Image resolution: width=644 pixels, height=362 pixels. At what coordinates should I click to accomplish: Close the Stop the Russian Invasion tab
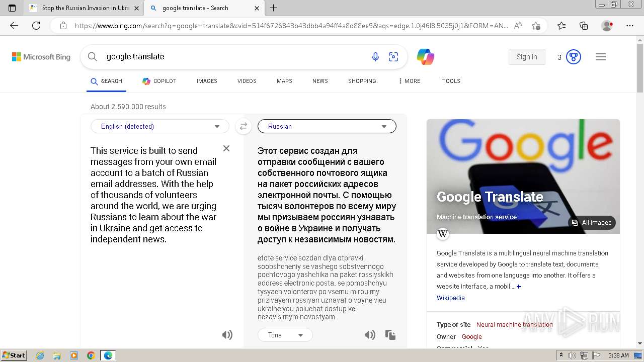(x=136, y=8)
